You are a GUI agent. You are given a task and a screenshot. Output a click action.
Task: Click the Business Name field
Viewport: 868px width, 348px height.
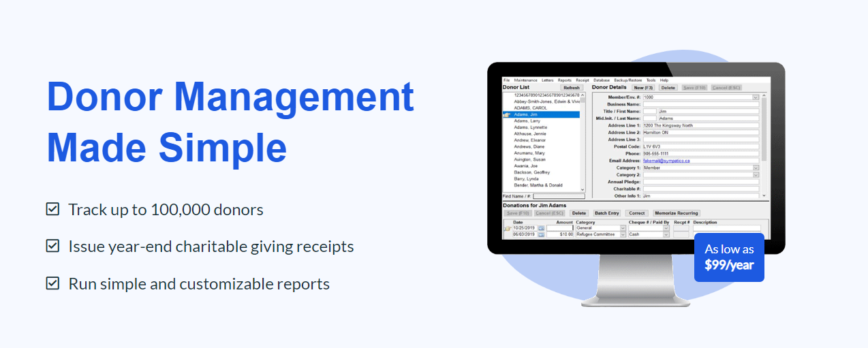[x=701, y=104]
